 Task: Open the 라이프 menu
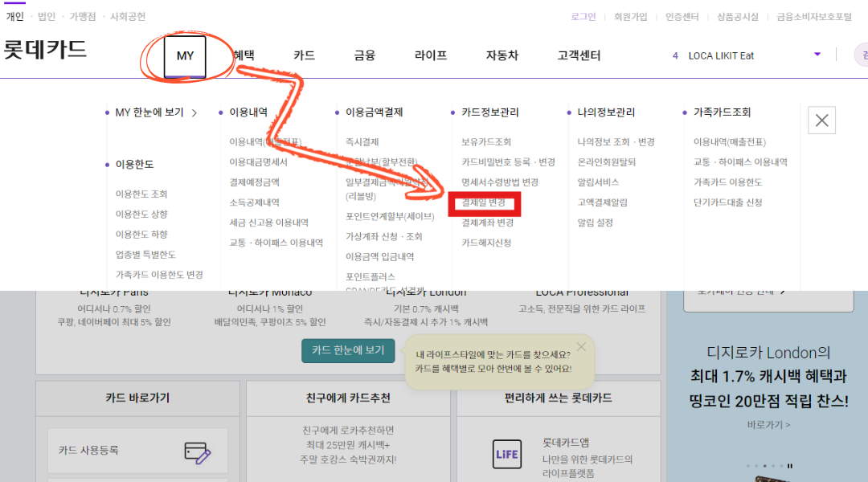click(x=431, y=55)
